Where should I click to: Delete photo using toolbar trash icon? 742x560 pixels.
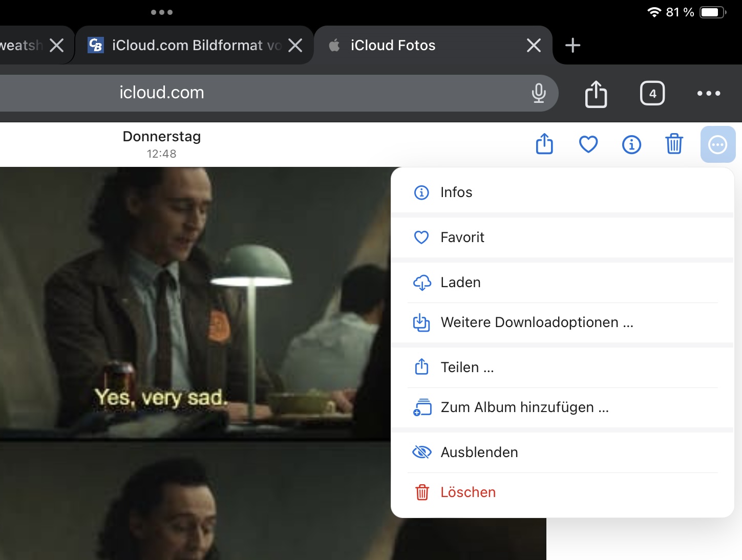coord(674,144)
